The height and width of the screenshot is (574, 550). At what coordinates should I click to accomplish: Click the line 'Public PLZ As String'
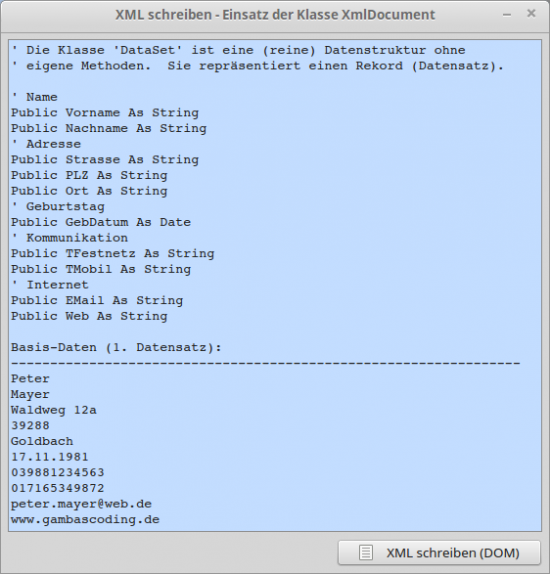click(x=89, y=175)
